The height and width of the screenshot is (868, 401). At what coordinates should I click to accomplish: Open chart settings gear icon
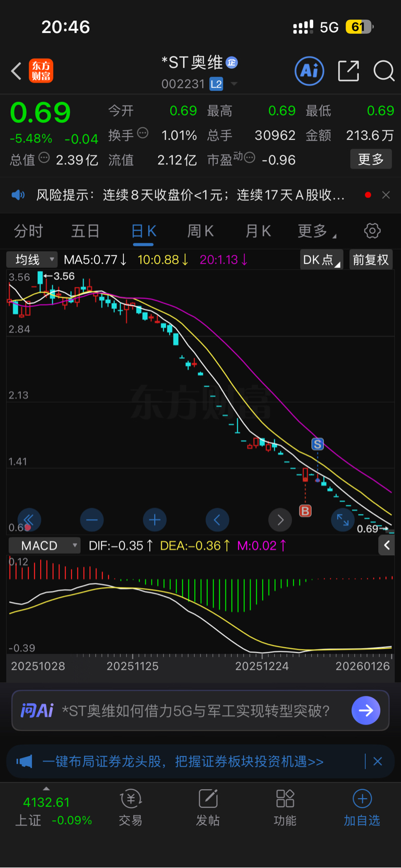372,231
